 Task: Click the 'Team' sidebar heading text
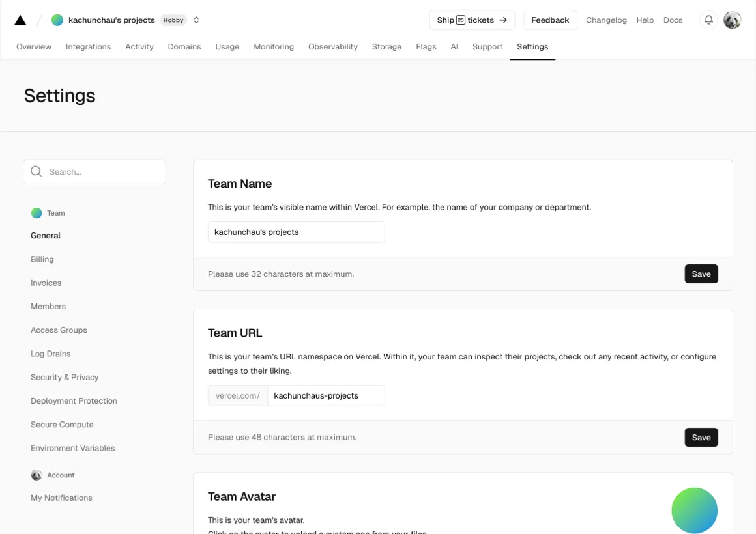pyautogui.click(x=56, y=213)
